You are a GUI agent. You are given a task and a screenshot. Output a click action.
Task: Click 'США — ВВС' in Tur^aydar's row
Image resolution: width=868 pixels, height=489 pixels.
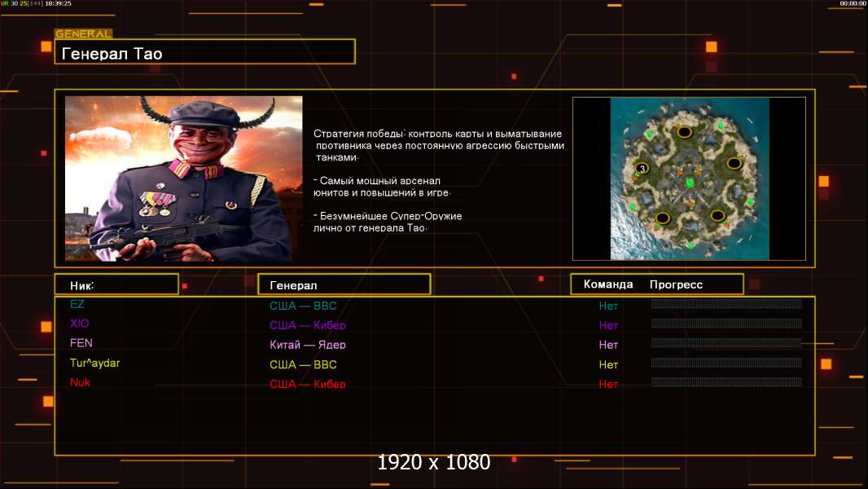tap(303, 364)
